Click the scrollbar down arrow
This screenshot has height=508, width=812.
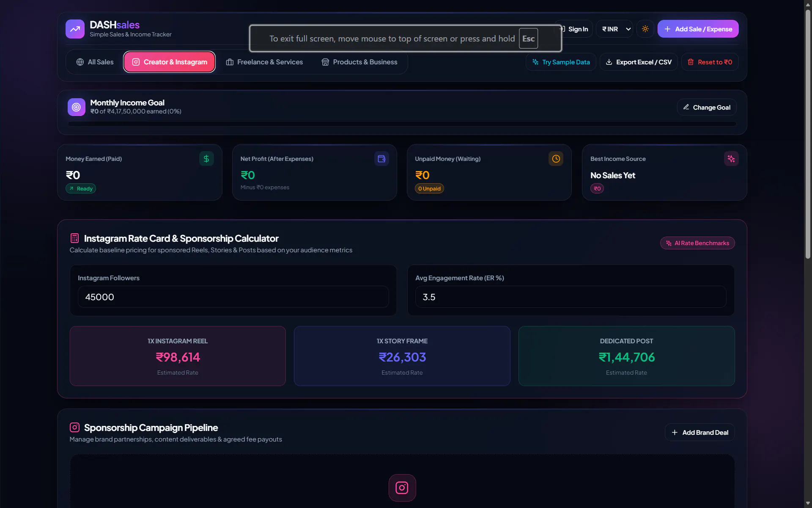pos(808,503)
